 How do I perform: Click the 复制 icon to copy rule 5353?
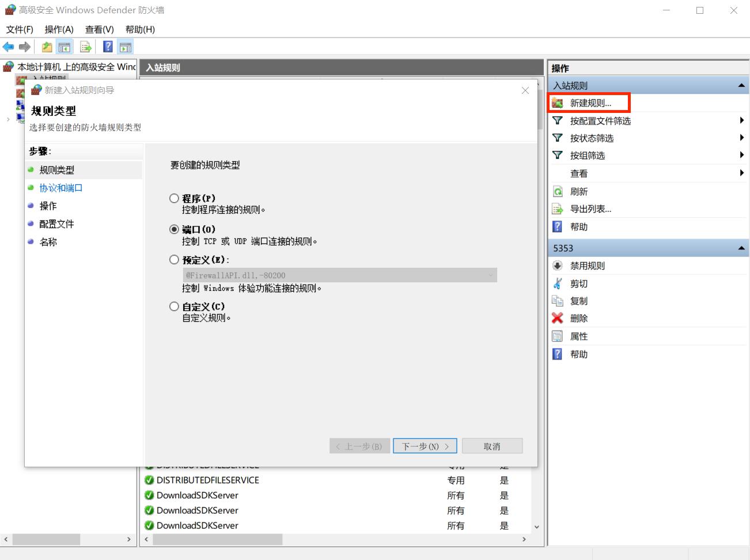click(558, 300)
